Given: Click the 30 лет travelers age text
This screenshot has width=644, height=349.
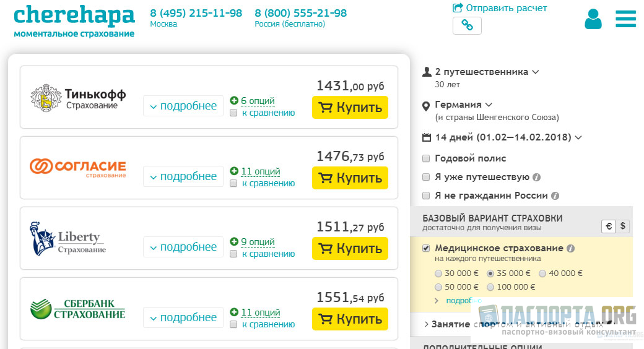Looking at the screenshot, I should 447,85.
